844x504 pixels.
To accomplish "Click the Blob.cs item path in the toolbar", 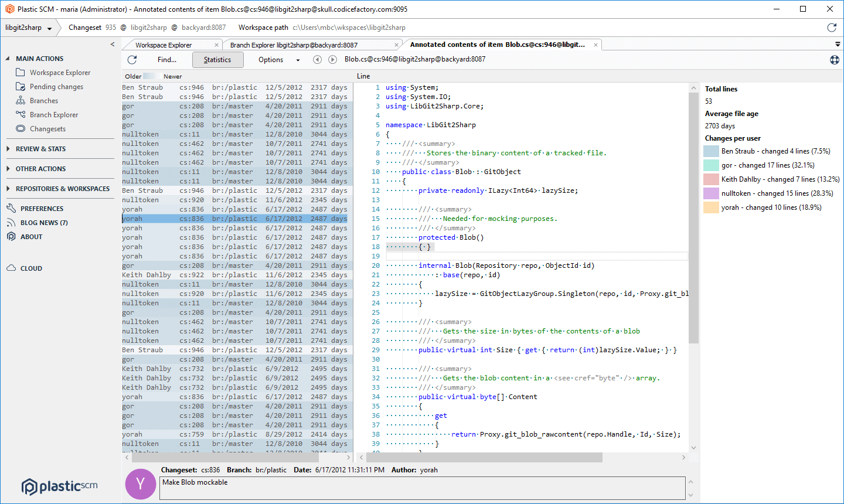I will [415, 59].
